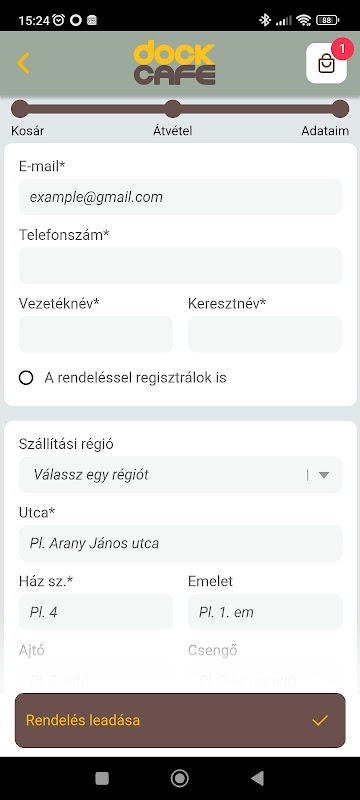Click the Emelet floor input field
The image size is (360, 800).
pos(265,612)
